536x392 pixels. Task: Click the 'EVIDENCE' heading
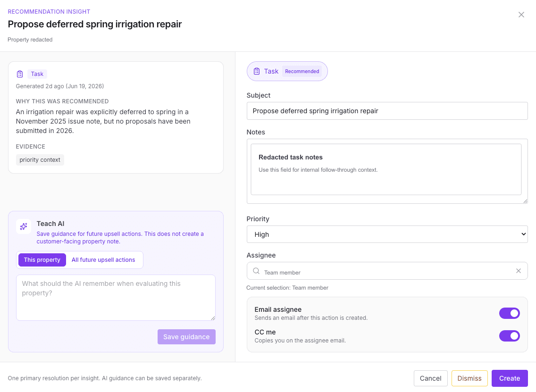point(30,146)
